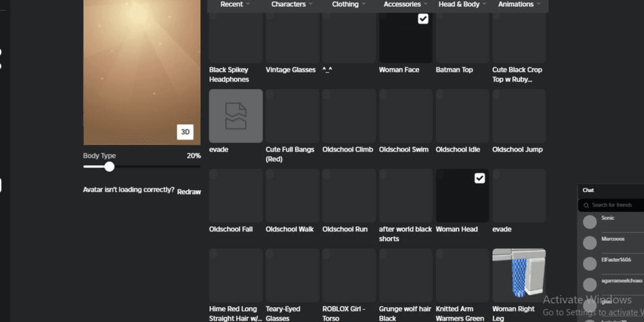Viewport: 644px width, 322px height.
Task: Select the Hime Red Long Straight Hair item
Action: [236, 275]
